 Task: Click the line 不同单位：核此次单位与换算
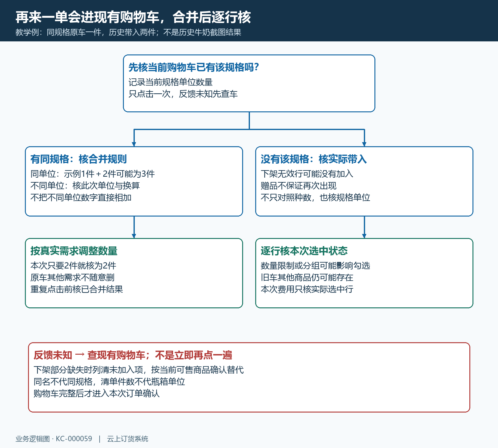point(85,186)
